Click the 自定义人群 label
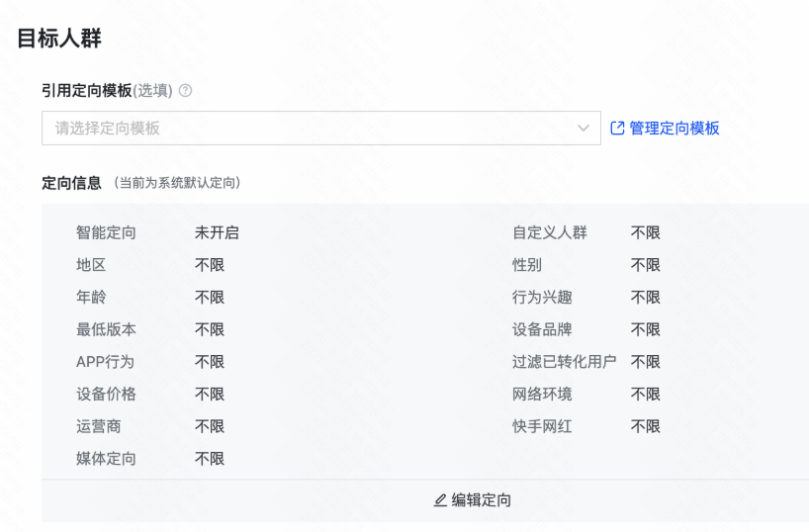The height and width of the screenshot is (532, 809). point(550,232)
